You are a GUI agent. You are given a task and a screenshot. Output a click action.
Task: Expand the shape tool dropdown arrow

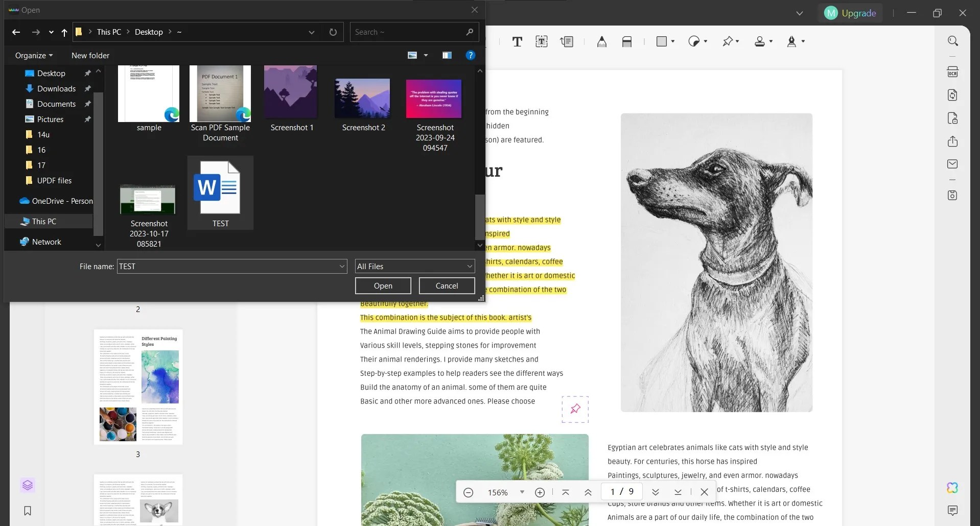pyautogui.click(x=672, y=41)
